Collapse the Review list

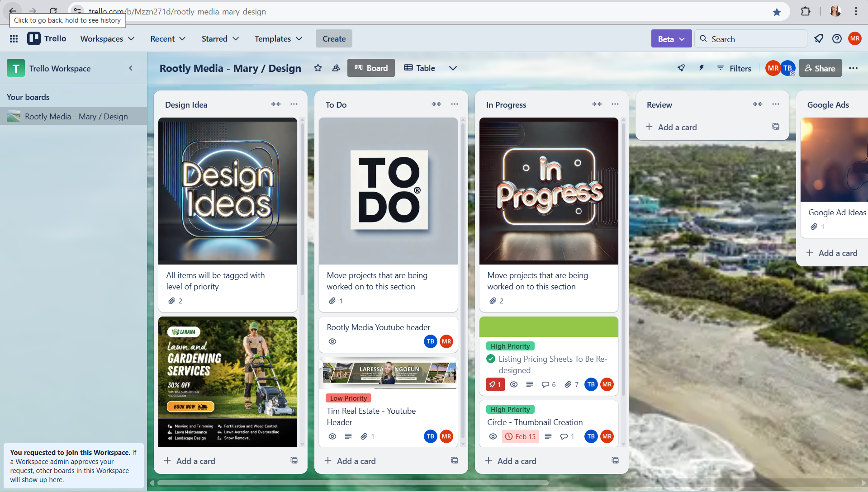pyautogui.click(x=758, y=104)
